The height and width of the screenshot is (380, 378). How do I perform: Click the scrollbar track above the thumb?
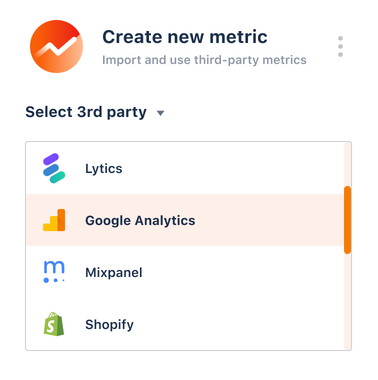point(347,164)
